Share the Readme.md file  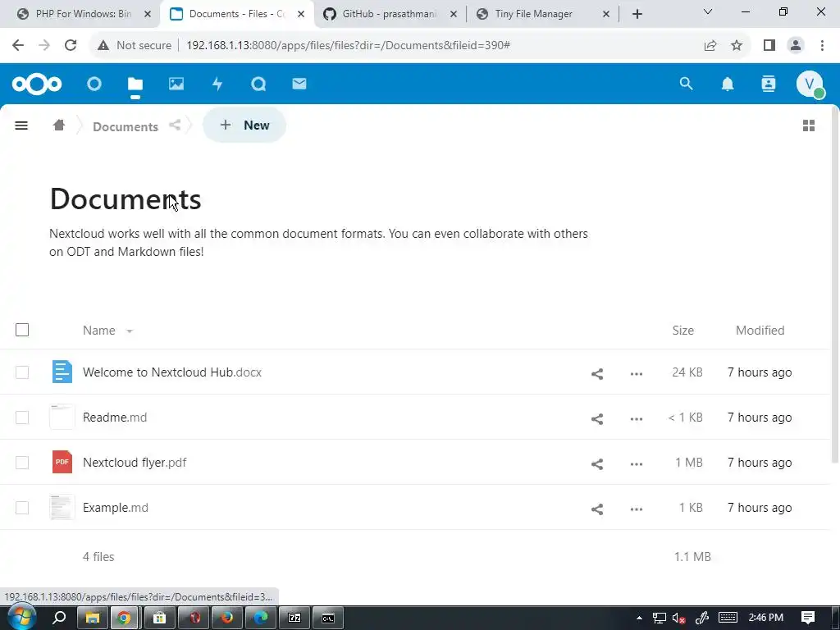tap(597, 419)
